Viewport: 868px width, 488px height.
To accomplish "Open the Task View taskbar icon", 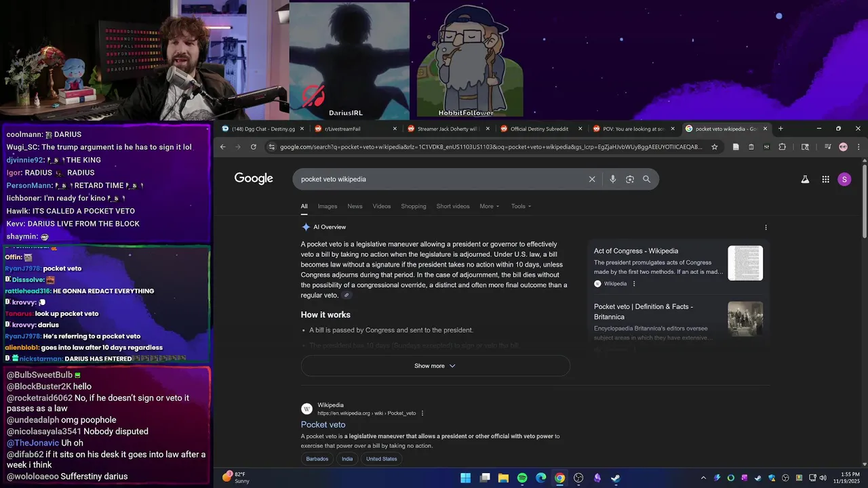I will pyautogui.click(x=485, y=478).
